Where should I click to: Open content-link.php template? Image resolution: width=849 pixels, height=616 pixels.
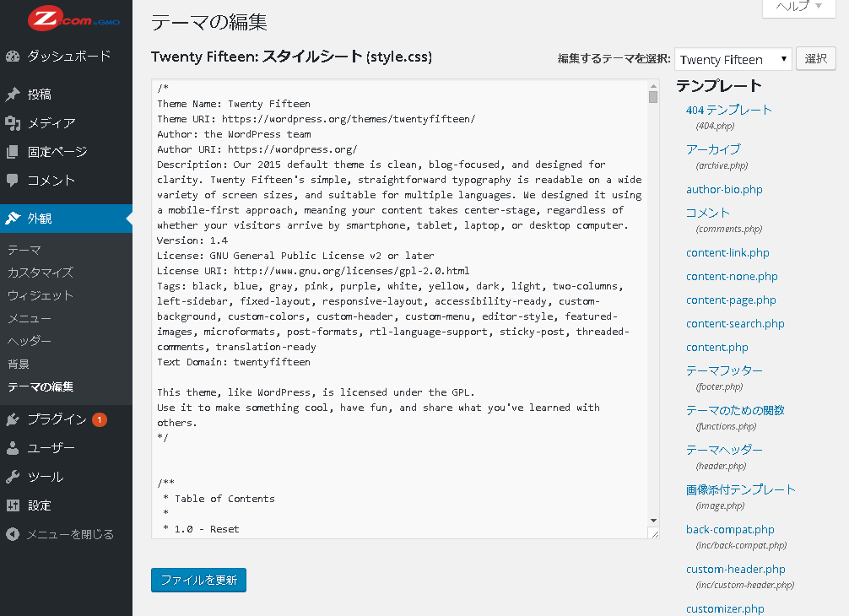point(727,253)
